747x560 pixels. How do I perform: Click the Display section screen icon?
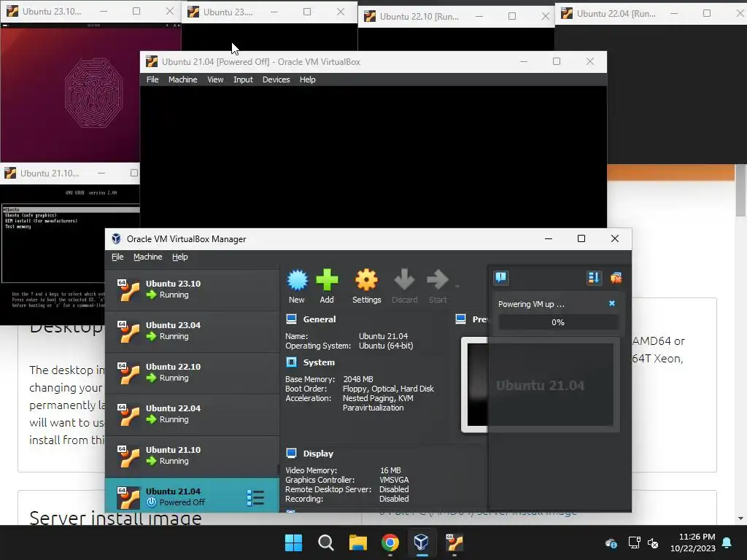point(291,454)
